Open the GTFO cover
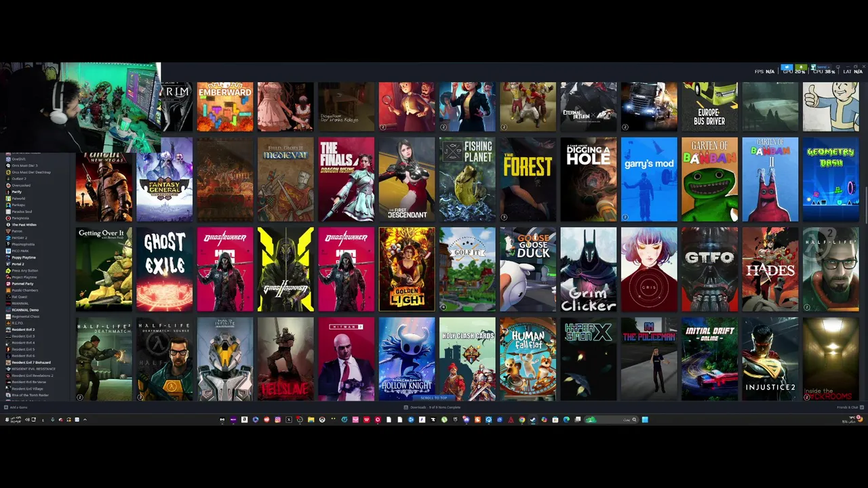The height and width of the screenshot is (488, 868). point(709,269)
